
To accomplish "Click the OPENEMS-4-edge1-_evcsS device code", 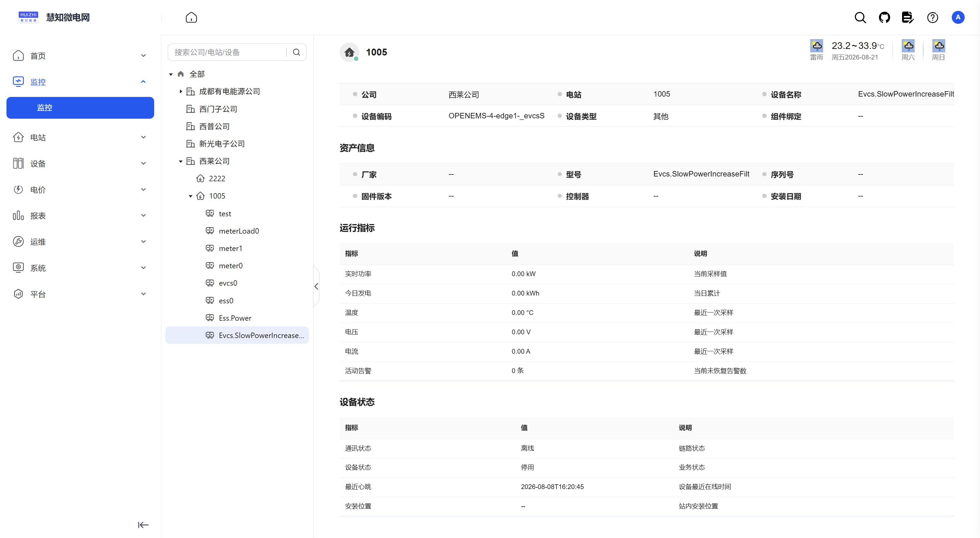I will tap(496, 116).
